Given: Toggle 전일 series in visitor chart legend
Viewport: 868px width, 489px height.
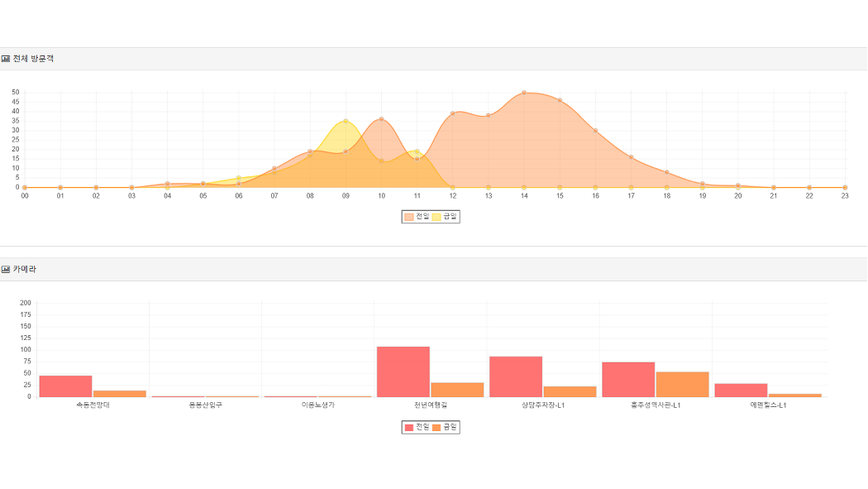Looking at the screenshot, I should [417, 217].
